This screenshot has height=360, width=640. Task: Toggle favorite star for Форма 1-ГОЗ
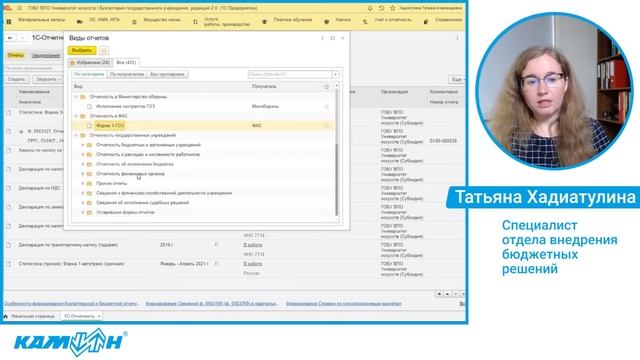(x=327, y=126)
